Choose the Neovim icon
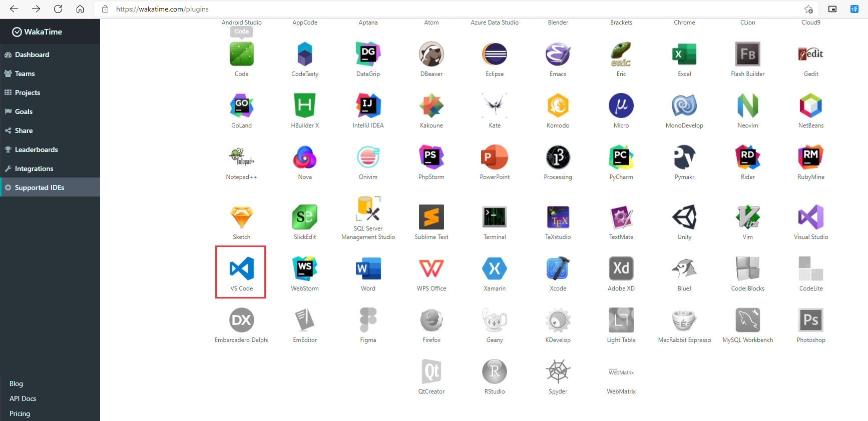Image resolution: width=868 pixels, height=421 pixels. [748, 105]
